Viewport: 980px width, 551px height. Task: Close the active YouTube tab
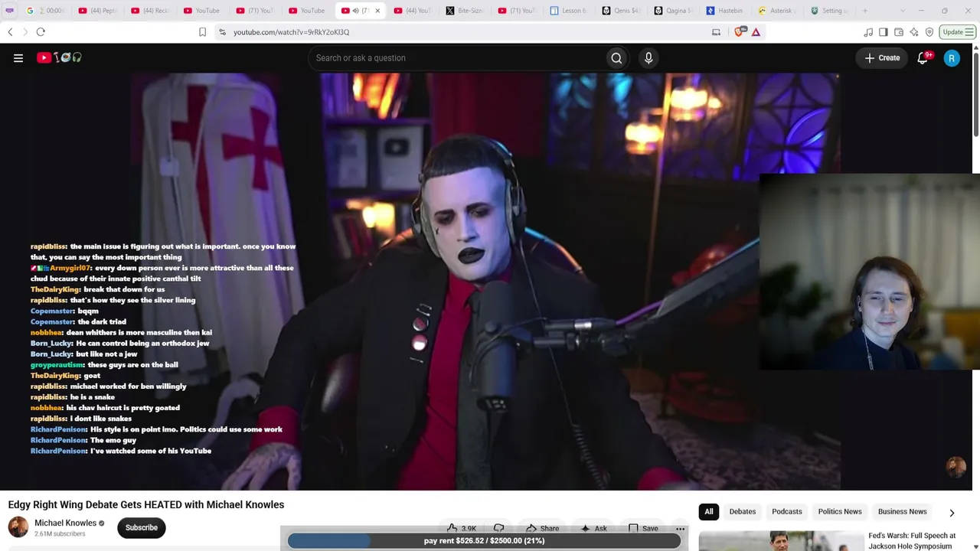pos(377,11)
